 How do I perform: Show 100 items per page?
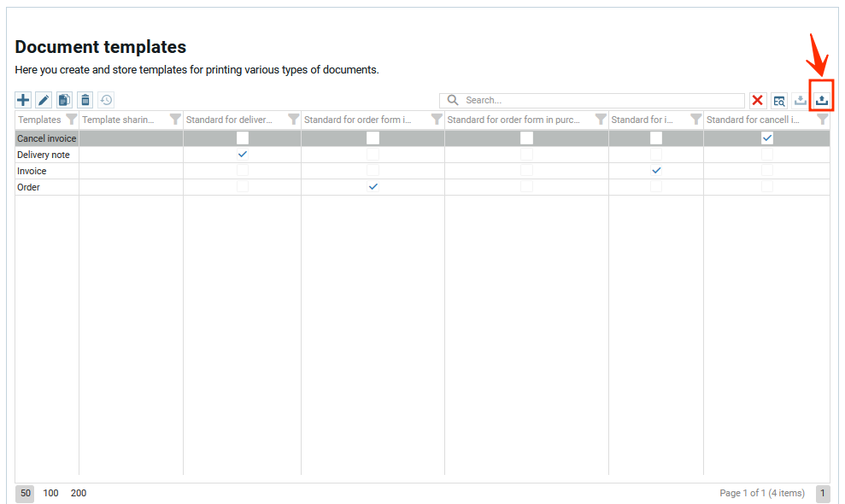click(x=51, y=493)
